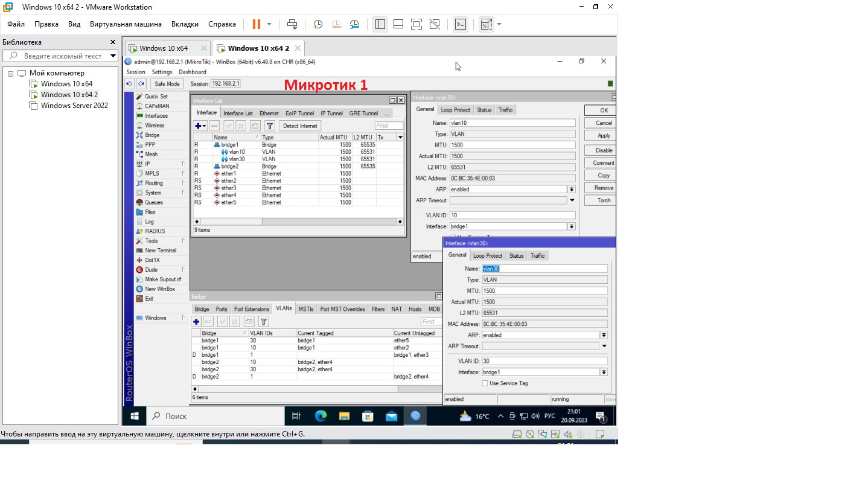868x495 pixels.
Task: Expand ARP Timeout in vlan30 window
Action: click(x=604, y=346)
